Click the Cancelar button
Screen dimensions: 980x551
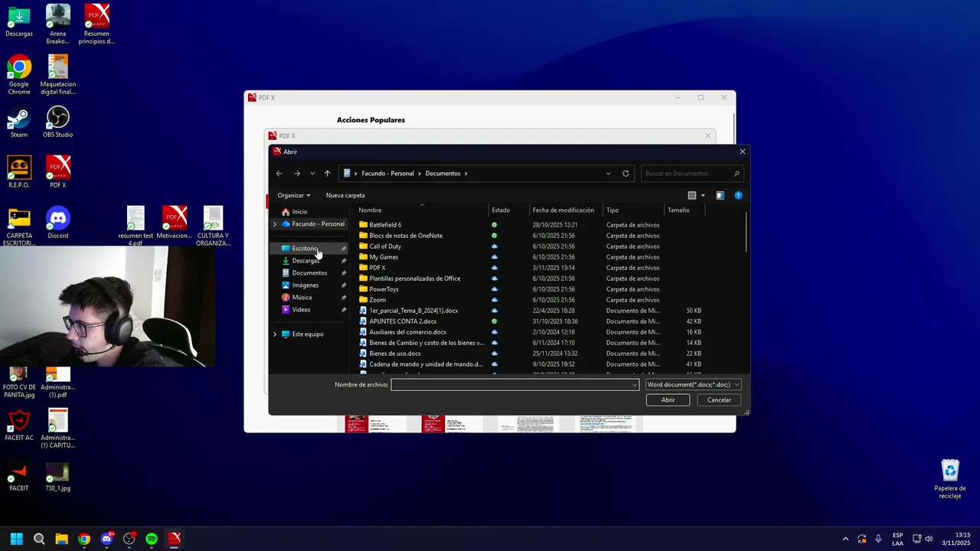click(x=719, y=400)
